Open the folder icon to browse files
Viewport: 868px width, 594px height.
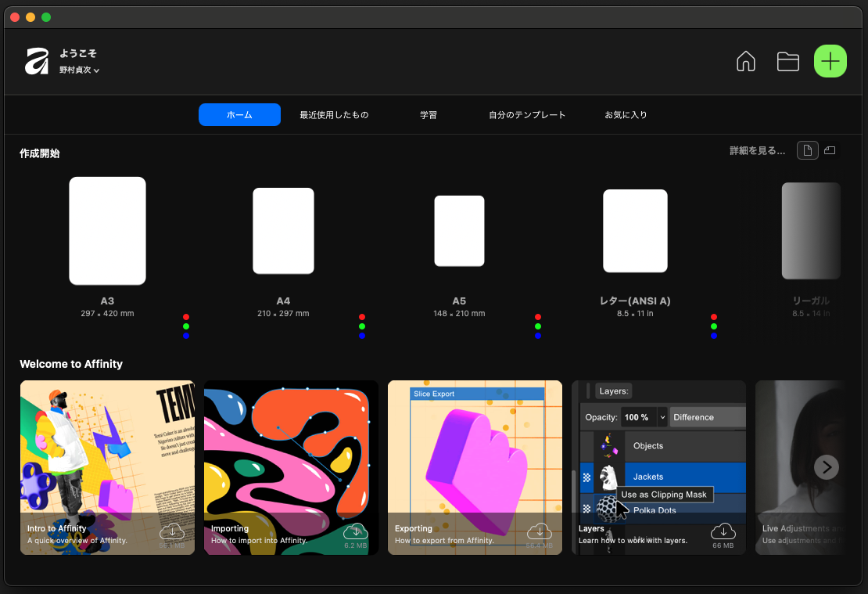[787, 62]
